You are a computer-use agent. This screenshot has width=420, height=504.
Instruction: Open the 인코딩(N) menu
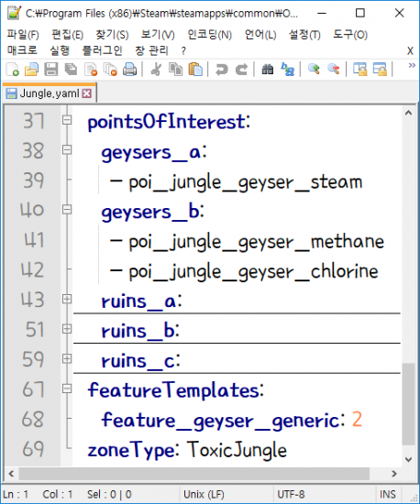pyautogui.click(x=210, y=35)
